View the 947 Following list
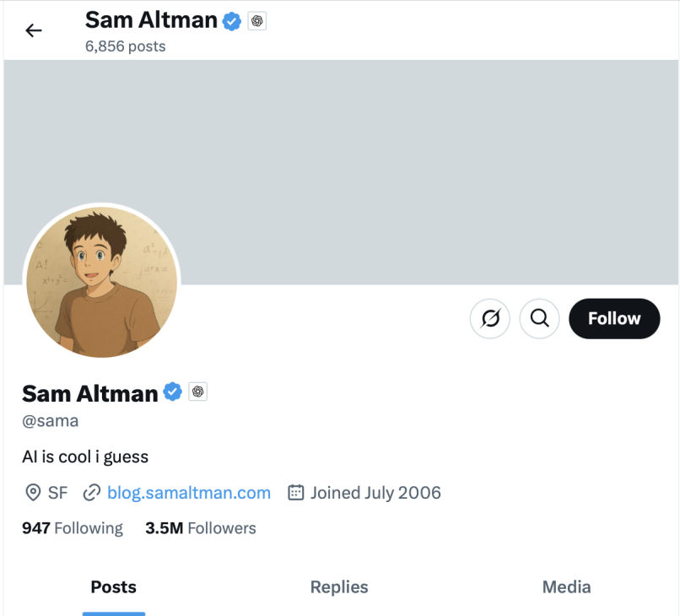This screenshot has width=680, height=616. [x=73, y=528]
